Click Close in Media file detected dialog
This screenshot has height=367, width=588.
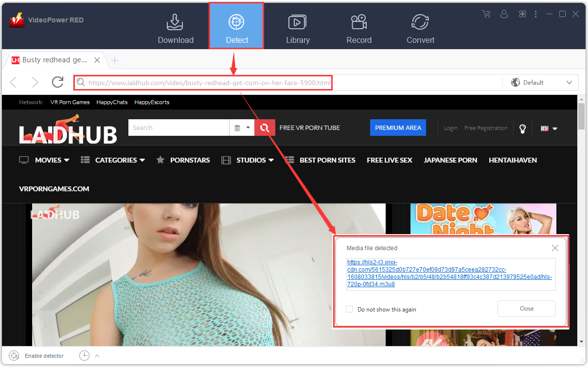(526, 309)
